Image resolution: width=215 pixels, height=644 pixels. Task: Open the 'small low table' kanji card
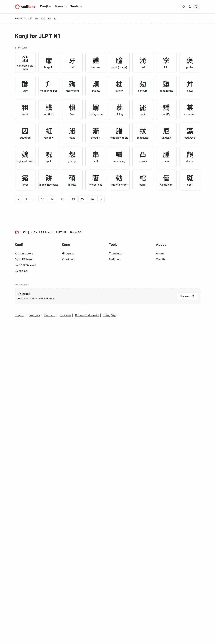click(119, 133)
